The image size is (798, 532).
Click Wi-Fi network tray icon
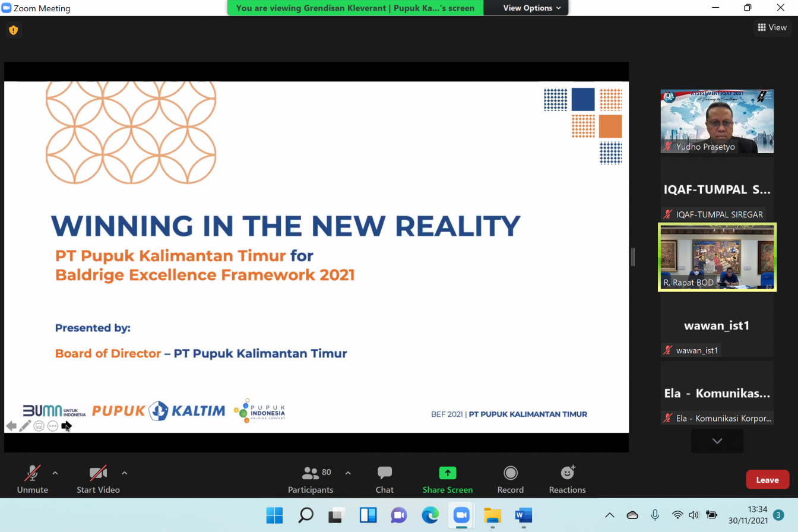pos(677,515)
